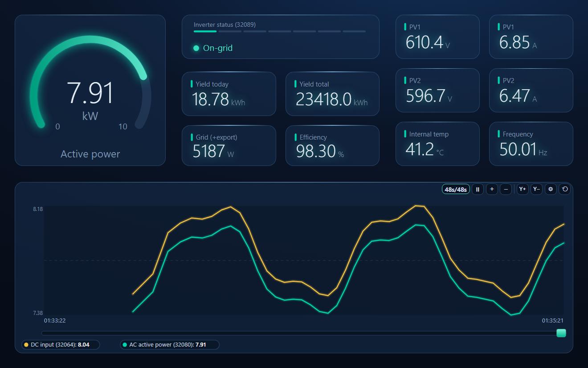Zoom in the chart time range (+)
This screenshot has height=368, width=588.
tap(492, 189)
